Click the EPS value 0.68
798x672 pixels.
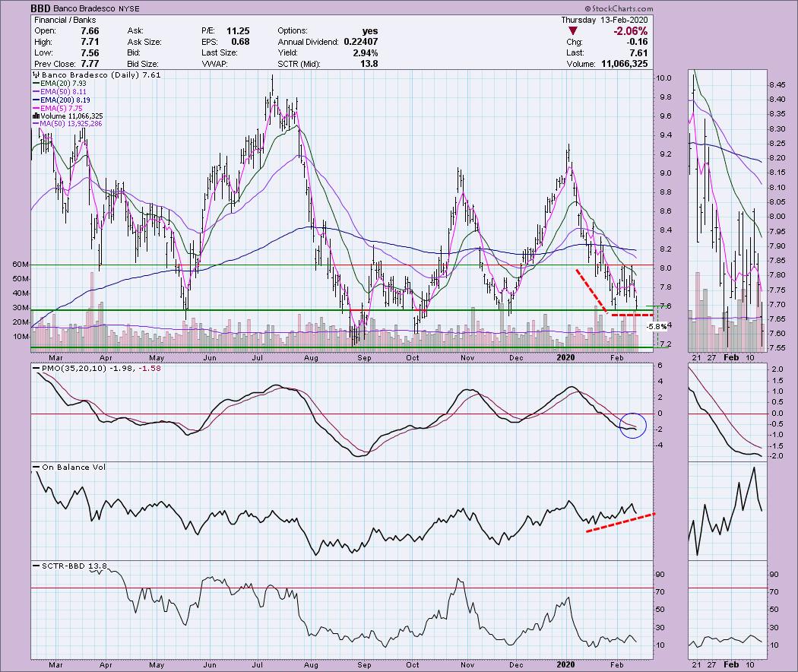241,42
